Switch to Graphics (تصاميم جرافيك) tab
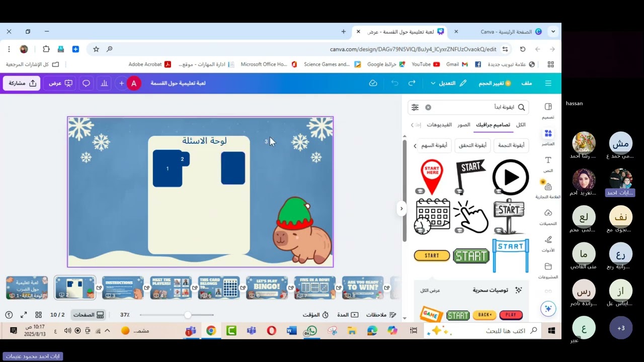The width and height of the screenshot is (644, 362). tap(493, 125)
